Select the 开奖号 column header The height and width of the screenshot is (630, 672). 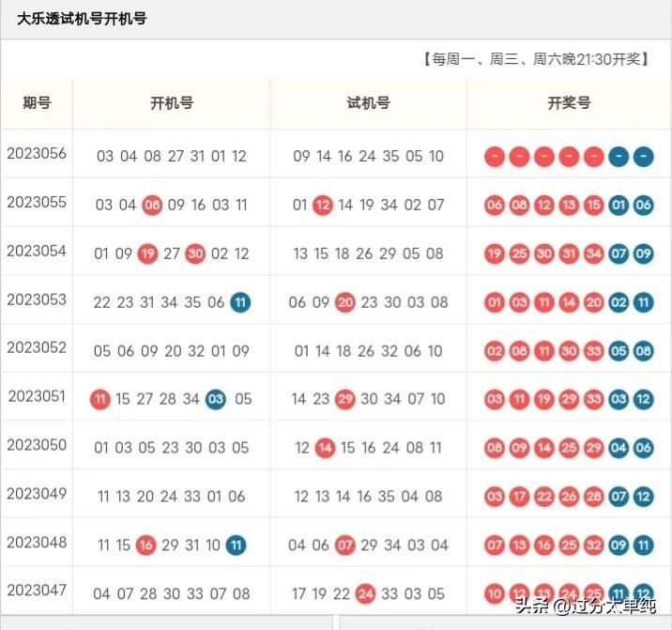[x=569, y=103]
